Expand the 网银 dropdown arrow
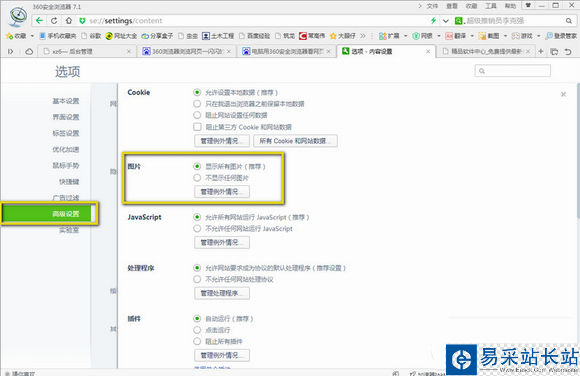 click(x=439, y=36)
